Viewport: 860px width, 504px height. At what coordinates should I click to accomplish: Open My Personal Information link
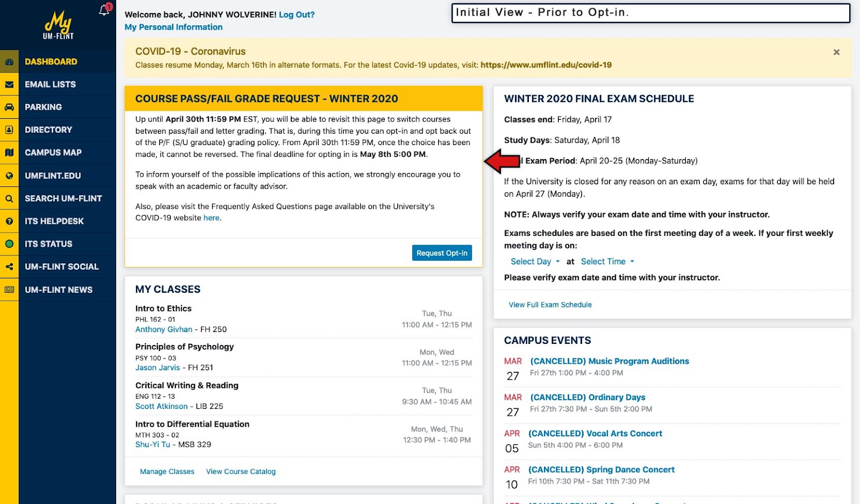click(174, 27)
